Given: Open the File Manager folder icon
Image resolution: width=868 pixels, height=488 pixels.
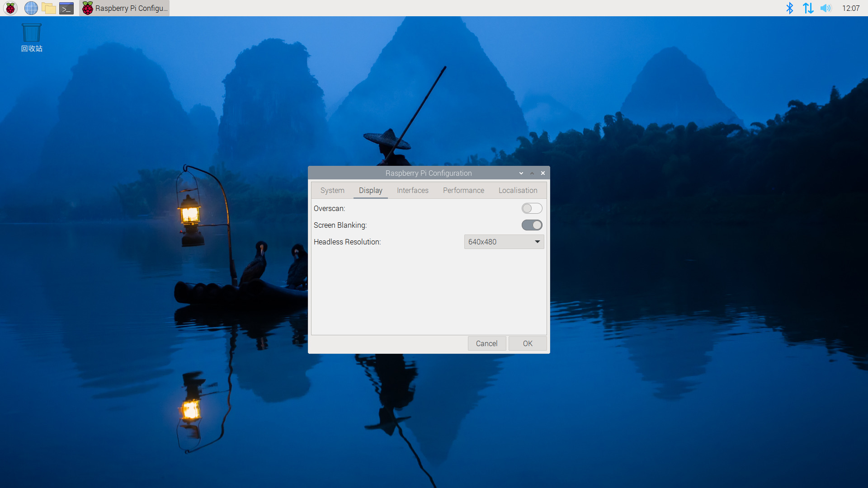Looking at the screenshot, I should pyautogui.click(x=49, y=8).
